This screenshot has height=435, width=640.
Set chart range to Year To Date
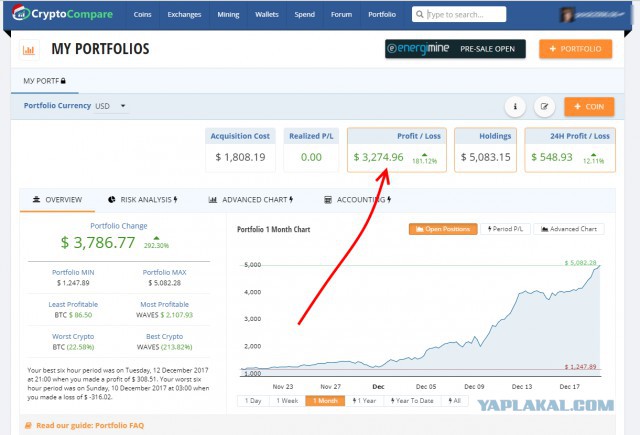click(412, 401)
